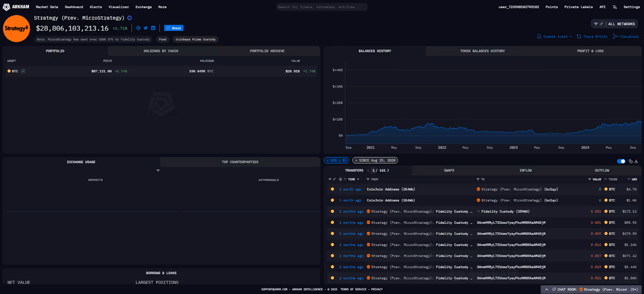Click the clock icon beside TIME column

341,179
